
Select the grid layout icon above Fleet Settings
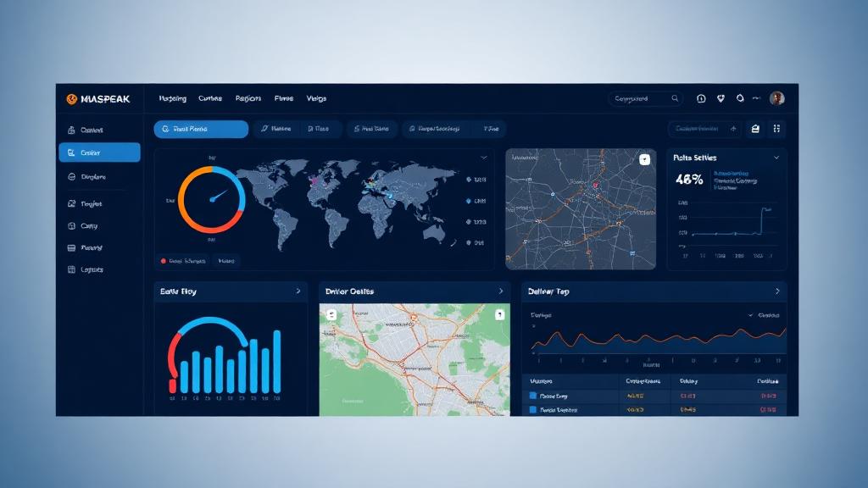(776, 129)
